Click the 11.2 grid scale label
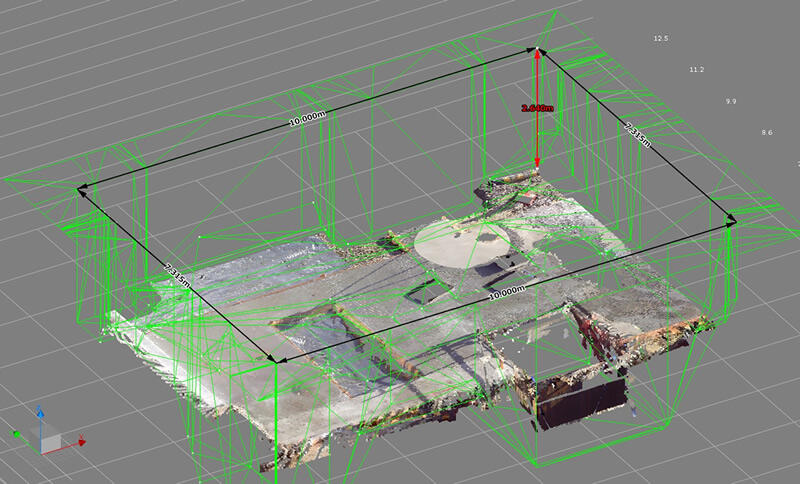 pos(697,70)
